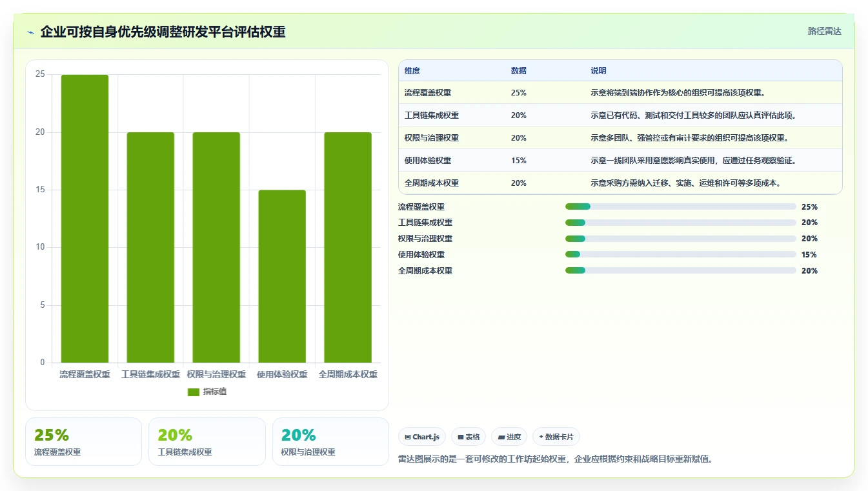Click the 25% label after the progress bar

809,207
